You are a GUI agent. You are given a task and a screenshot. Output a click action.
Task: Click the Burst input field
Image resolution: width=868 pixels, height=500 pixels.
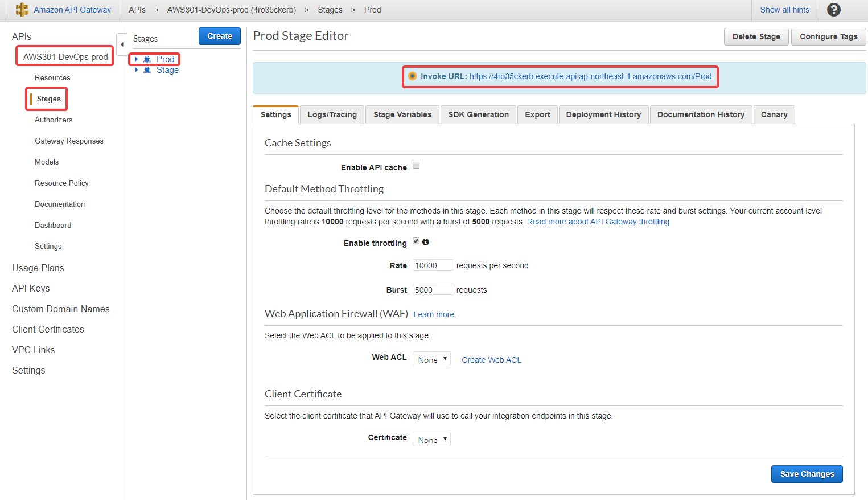[433, 289]
